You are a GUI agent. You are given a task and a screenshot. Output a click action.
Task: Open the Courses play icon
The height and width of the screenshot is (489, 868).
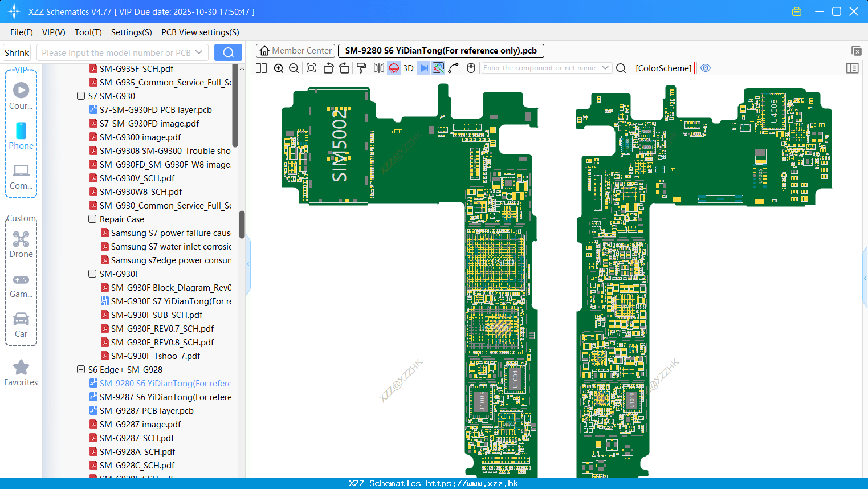[x=21, y=96]
